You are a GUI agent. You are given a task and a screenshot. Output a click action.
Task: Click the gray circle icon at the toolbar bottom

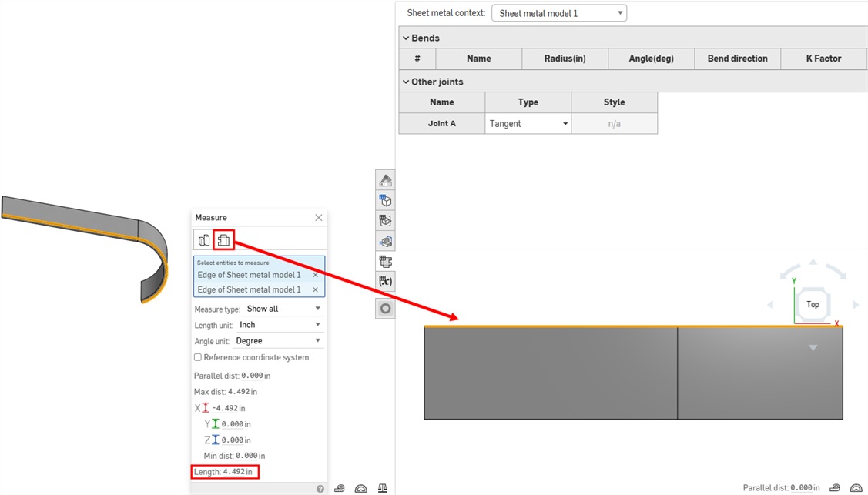click(385, 307)
